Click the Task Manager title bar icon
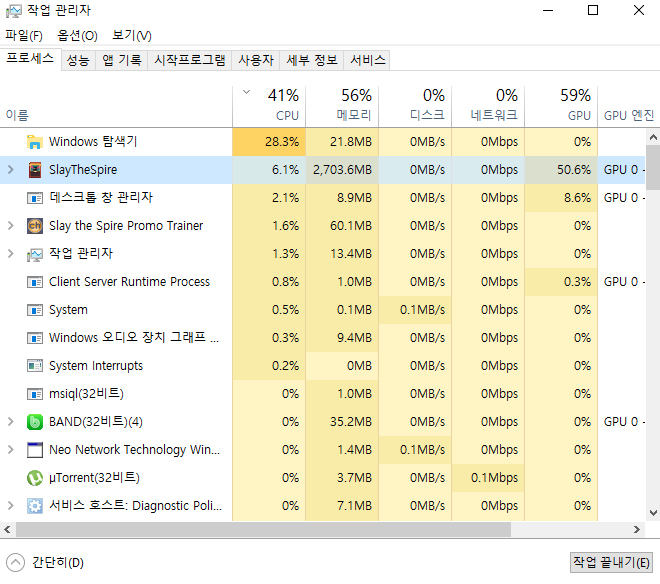Viewport: 660px width, 584px height. pos(13,11)
